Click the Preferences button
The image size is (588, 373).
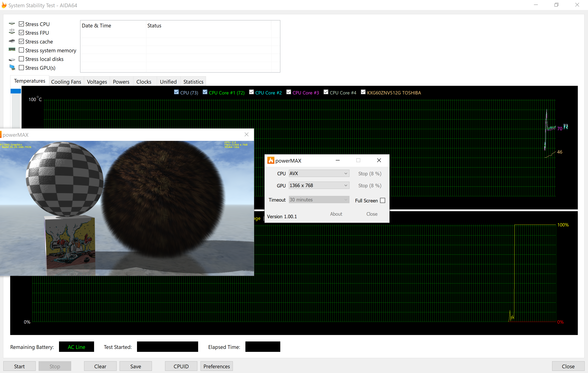tap(216, 366)
